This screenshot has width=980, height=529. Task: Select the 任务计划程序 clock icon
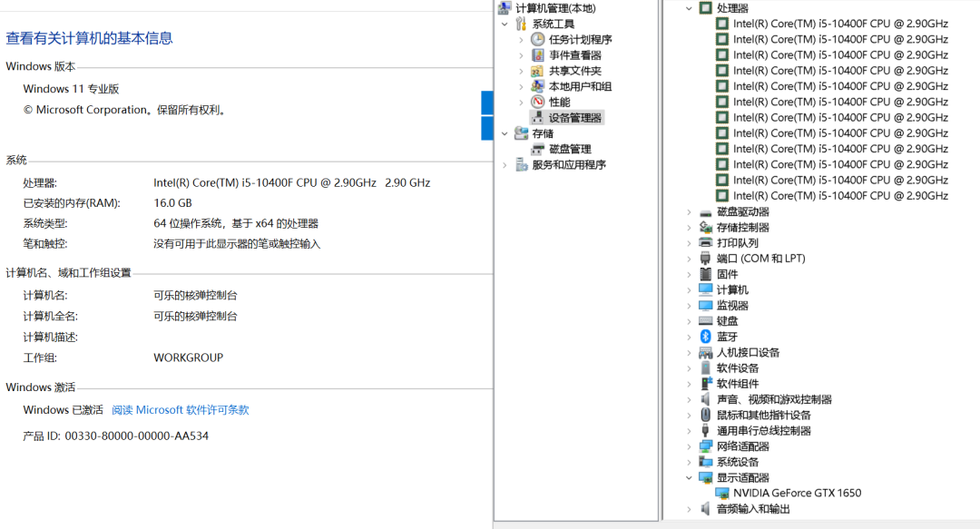(537, 39)
